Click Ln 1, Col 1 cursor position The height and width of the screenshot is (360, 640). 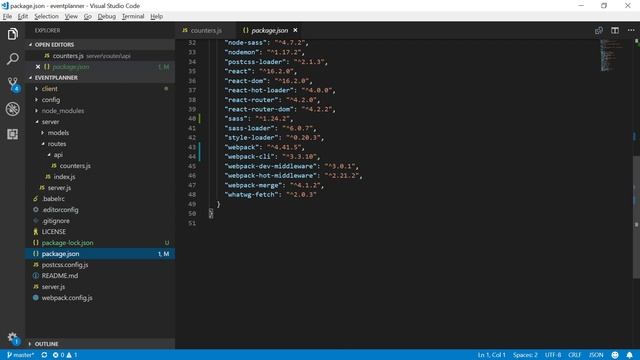click(491, 355)
